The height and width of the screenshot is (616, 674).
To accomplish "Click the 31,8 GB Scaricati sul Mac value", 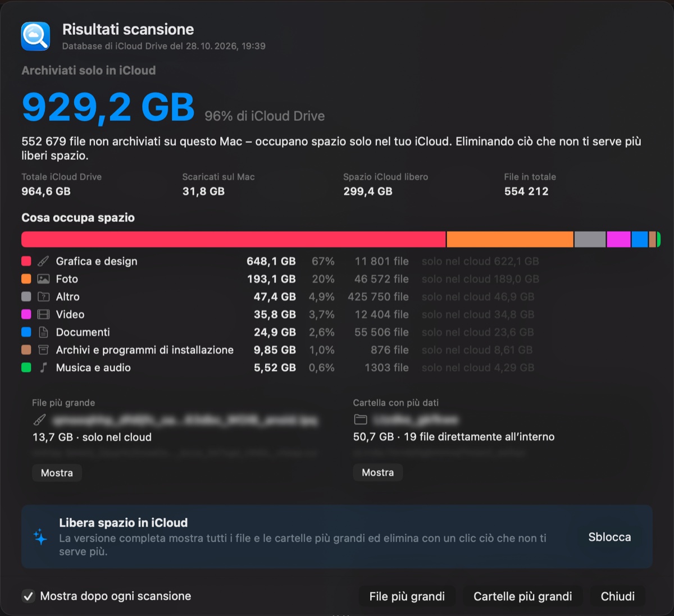I will click(203, 191).
